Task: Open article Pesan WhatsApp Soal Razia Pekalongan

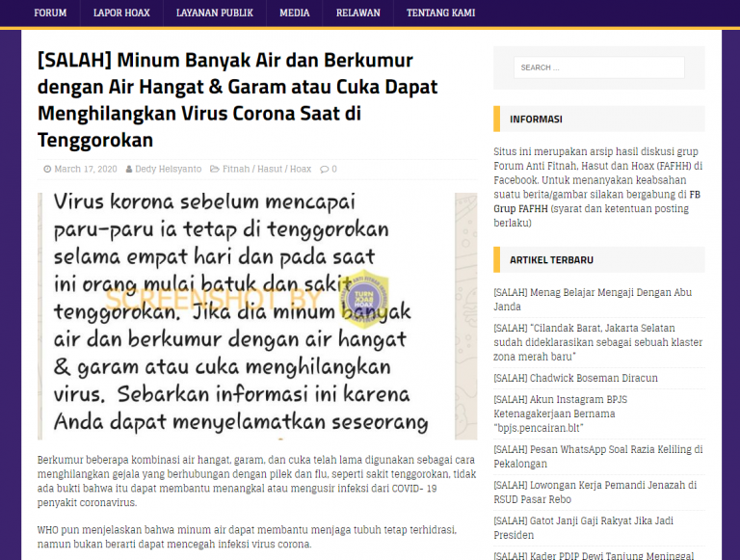Action: coord(598,457)
